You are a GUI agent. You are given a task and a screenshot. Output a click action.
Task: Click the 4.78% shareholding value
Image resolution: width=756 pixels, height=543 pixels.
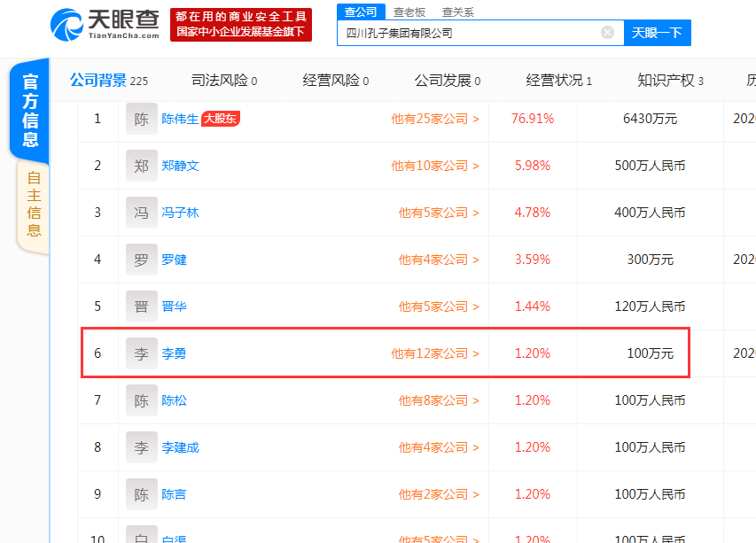tap(533, 213)
